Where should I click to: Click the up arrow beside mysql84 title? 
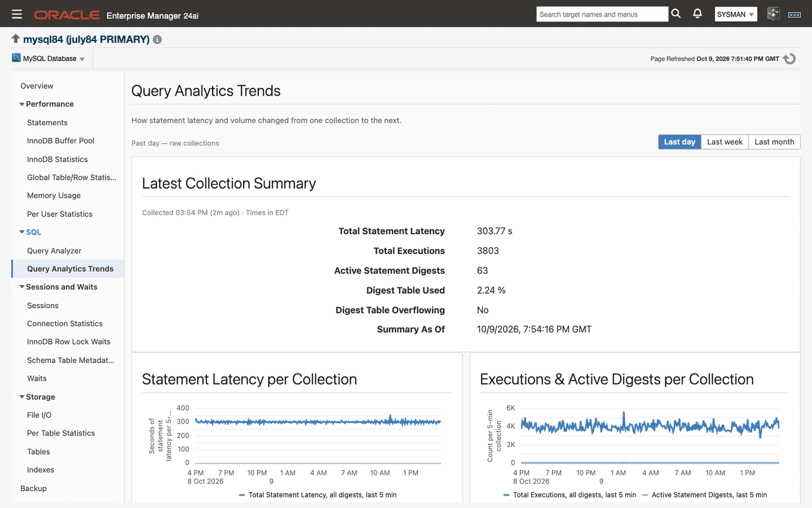click(x=16, y=39)
